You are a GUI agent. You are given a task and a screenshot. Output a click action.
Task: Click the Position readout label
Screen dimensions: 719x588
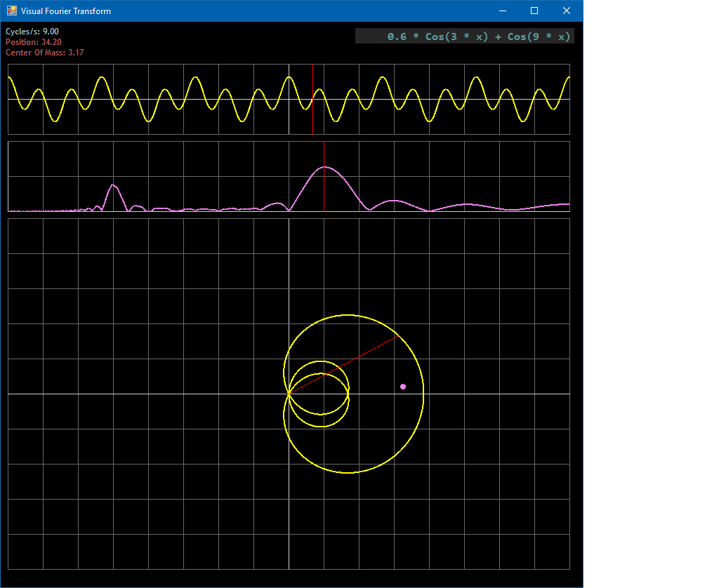point(34,42)
